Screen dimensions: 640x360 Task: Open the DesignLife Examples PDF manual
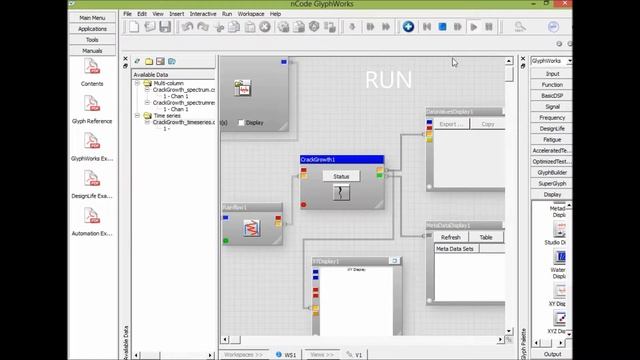pos(92,179)
